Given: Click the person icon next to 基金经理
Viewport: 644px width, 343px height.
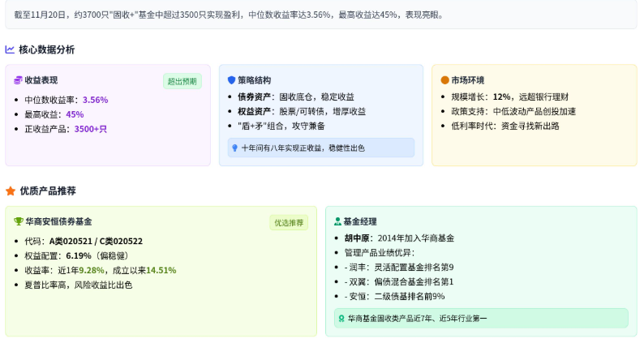Looking at the screenshot, I should (337, 221).
